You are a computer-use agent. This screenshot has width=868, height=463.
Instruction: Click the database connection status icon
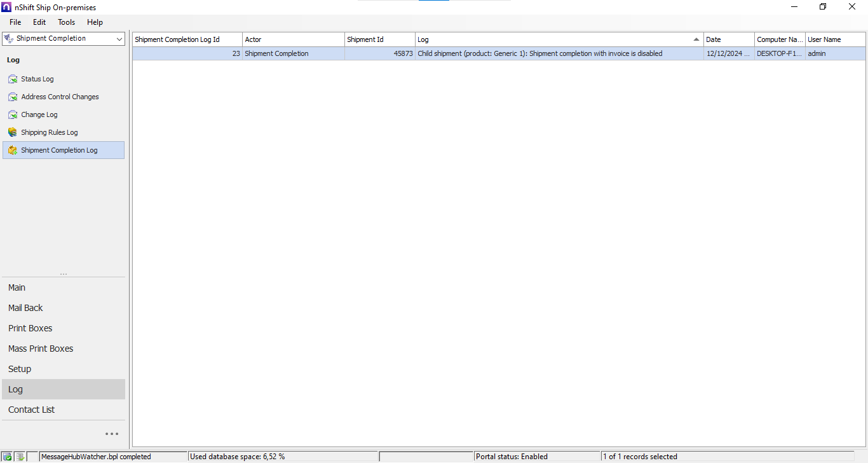tap(7, 457)
